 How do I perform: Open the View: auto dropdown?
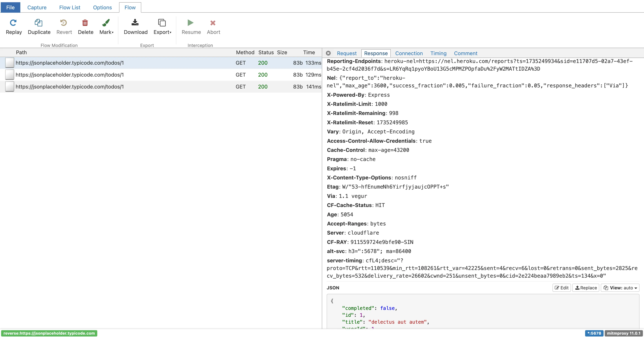(620, 288)
